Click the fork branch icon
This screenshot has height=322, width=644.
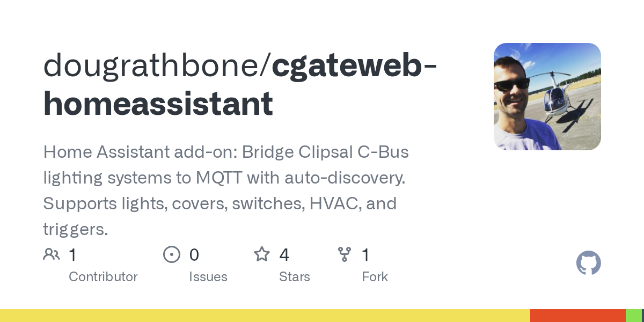pos(345,254)
